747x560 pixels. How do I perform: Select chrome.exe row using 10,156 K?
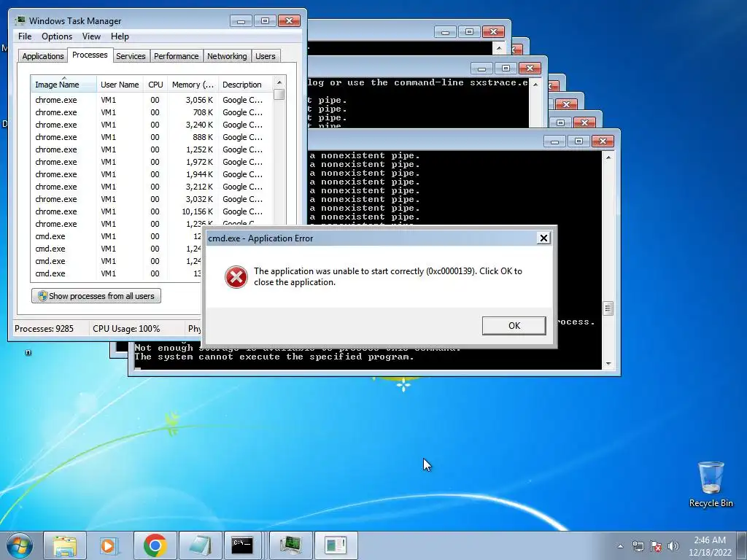[x=152, y=211]
